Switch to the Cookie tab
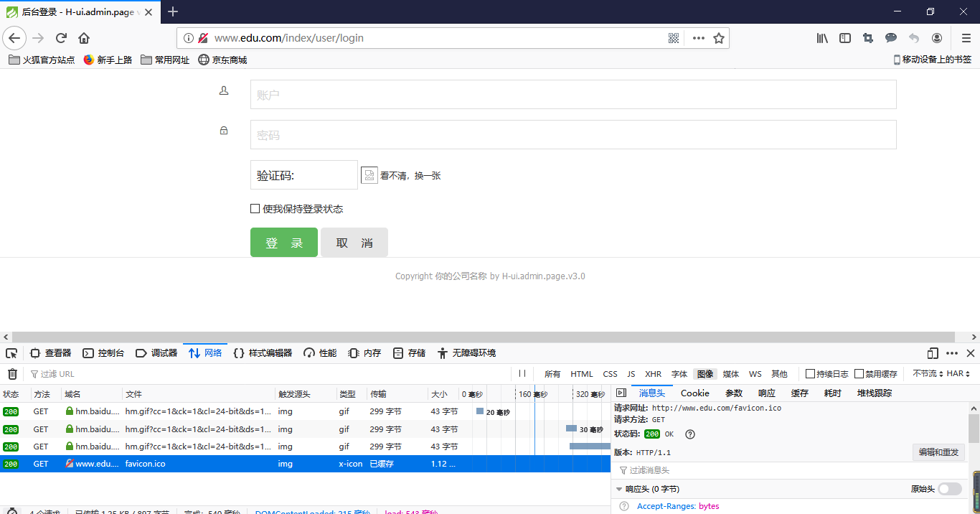The image size is (980, 514). coord(694,393)
